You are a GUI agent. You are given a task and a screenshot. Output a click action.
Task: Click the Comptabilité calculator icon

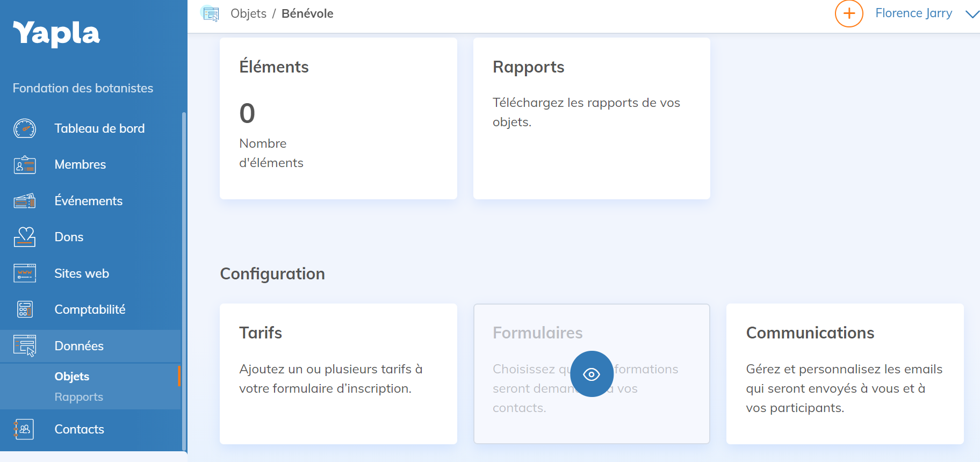[25, 309]
